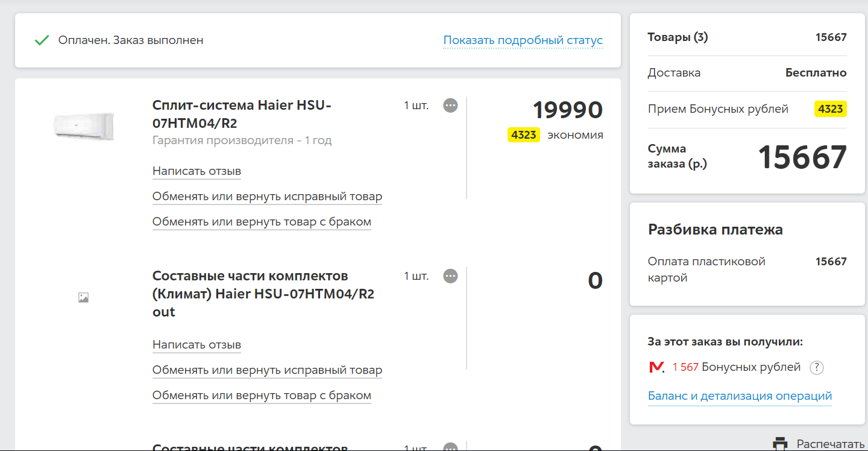Click the green paid checkmark icon
Image resolution: width=868 pixels, height=451 pixels.
[42, 40]
